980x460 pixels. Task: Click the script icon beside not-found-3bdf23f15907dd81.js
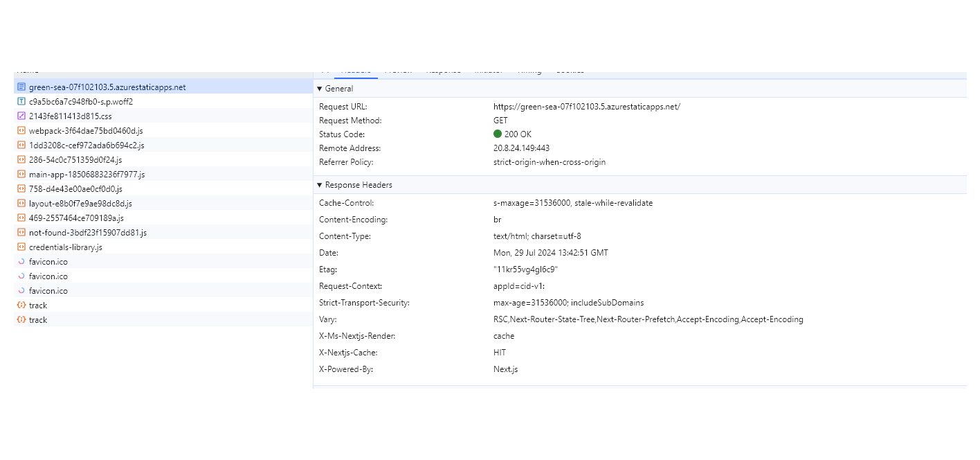coord(20,232)
